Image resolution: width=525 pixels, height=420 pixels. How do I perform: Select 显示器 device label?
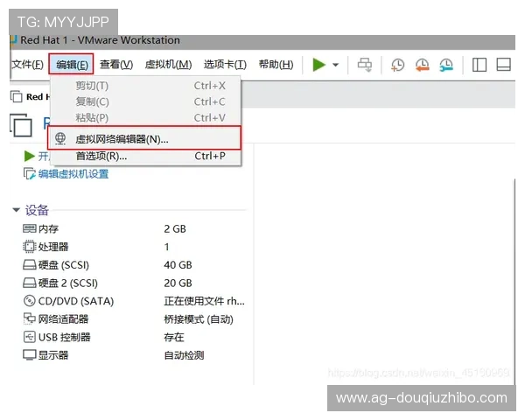click(x=53, y=355)
